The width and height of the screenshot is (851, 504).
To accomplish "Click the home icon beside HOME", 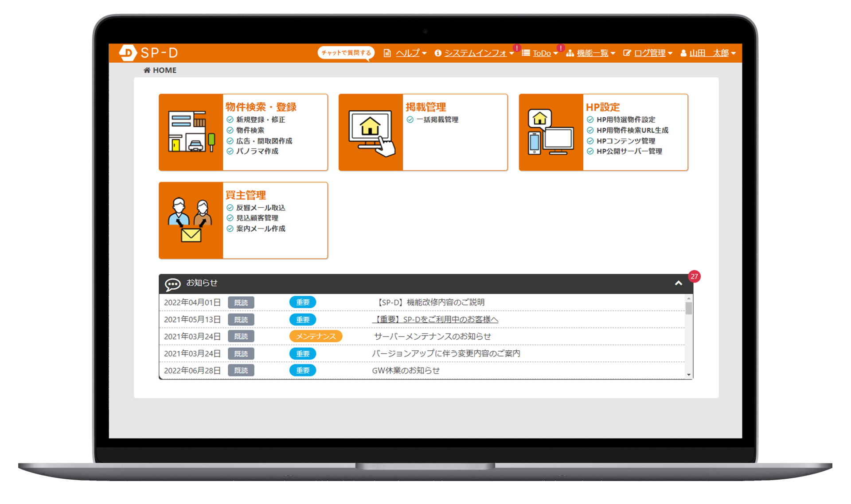I will point(147,70).
